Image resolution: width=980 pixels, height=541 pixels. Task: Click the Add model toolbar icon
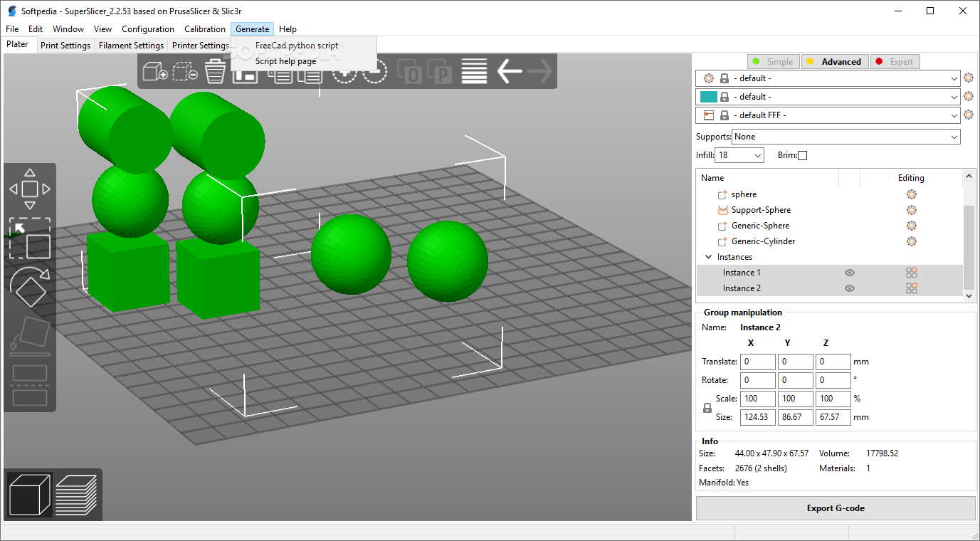(155, 71)
